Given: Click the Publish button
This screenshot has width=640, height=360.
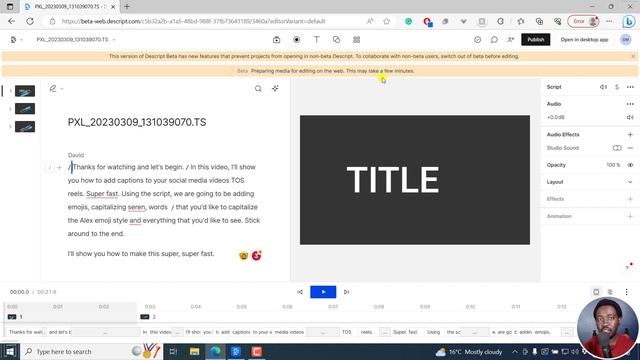Looking at the screenshot, I should [x=536, y=40].
